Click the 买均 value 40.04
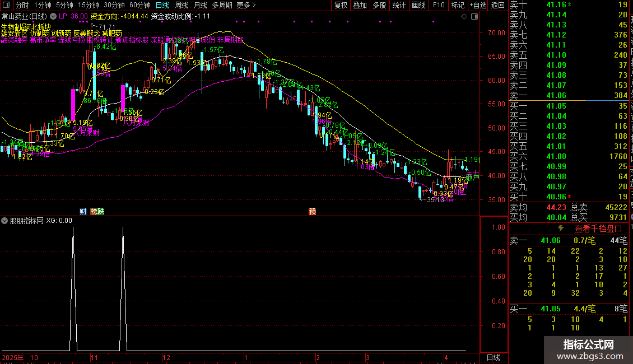This screenshot has width=633, height=364. tap(556, 217)
